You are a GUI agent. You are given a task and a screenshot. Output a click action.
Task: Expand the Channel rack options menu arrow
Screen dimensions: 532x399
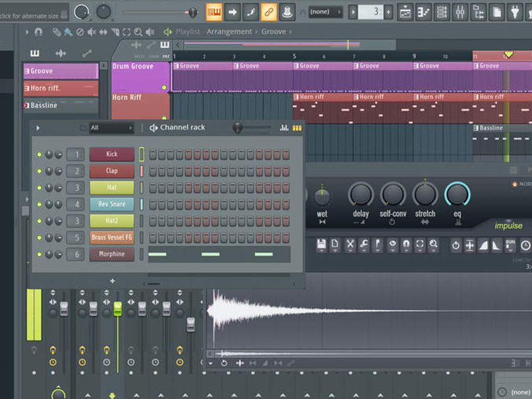coord(38,128)
